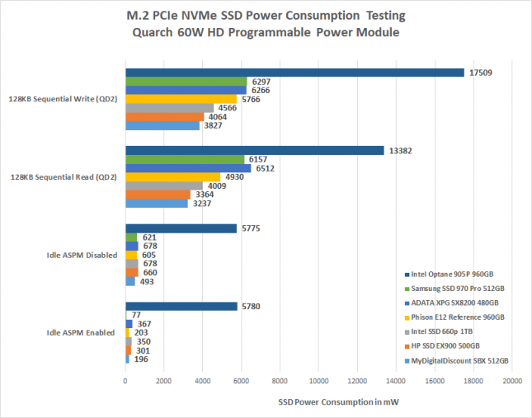
Task: Click the ADATA XPG SX8200 legend swatch
Action: click(407, 303)
